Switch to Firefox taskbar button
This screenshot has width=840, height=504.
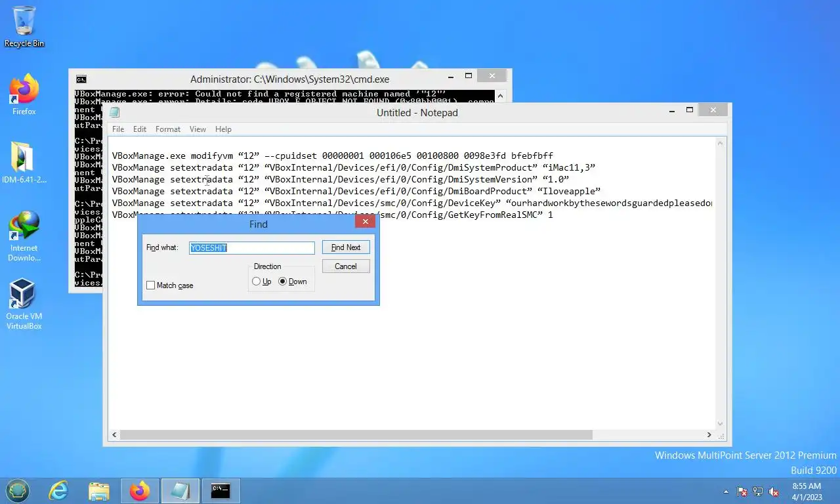click(x=140, y=490)
